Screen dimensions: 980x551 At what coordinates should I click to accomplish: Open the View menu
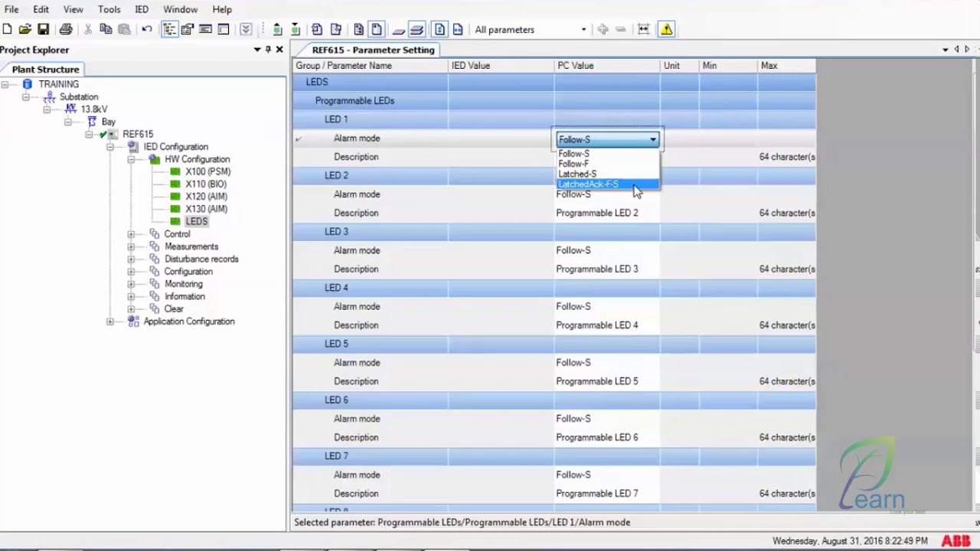(73, 9)
